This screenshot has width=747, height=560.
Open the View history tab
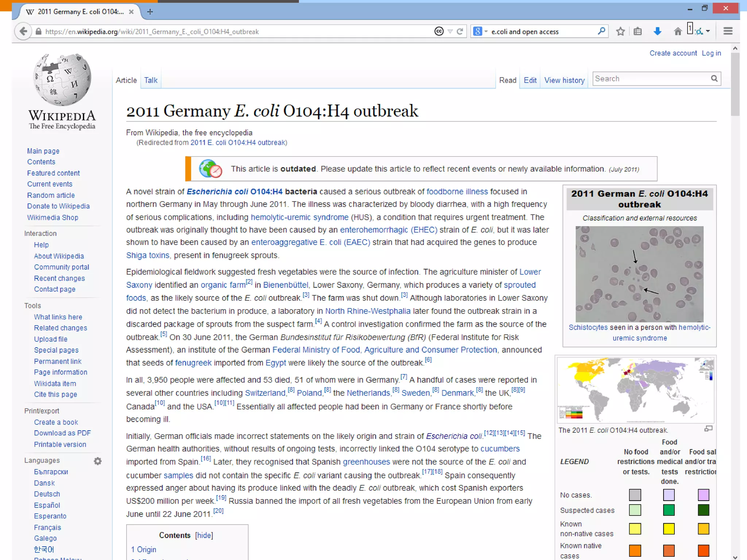tap(564, 80)
